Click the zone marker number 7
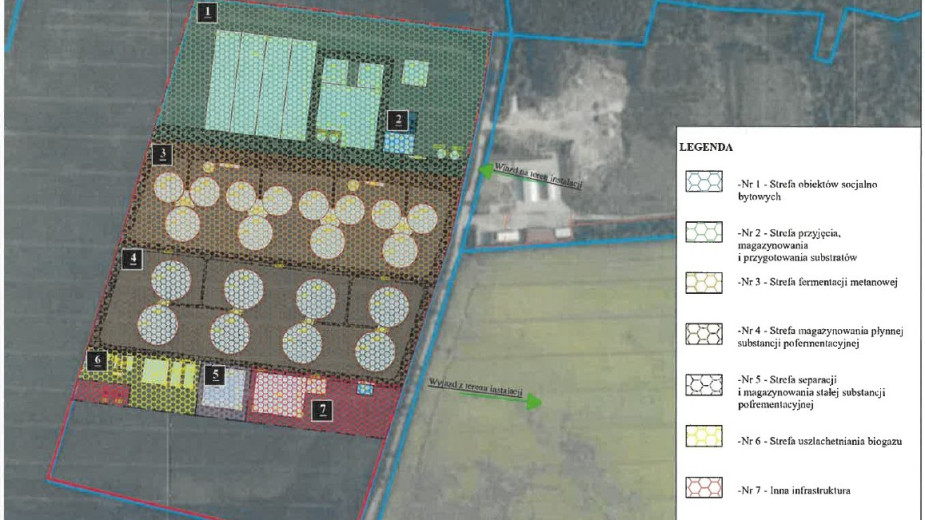The width and height of the screenshot is (925, 520). (321, 407)
